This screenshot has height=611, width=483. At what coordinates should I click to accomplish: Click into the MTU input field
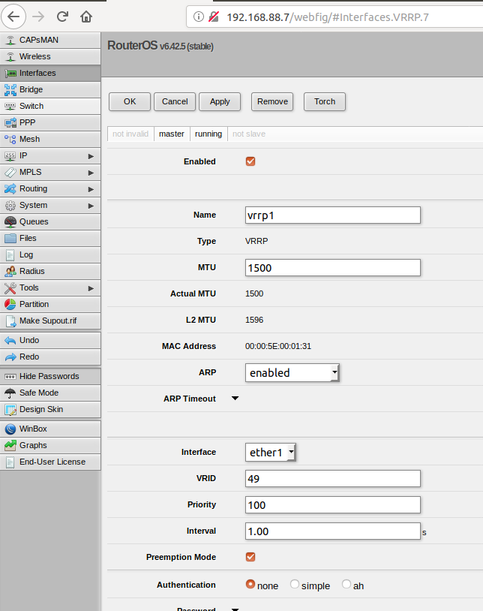[333, 268]
